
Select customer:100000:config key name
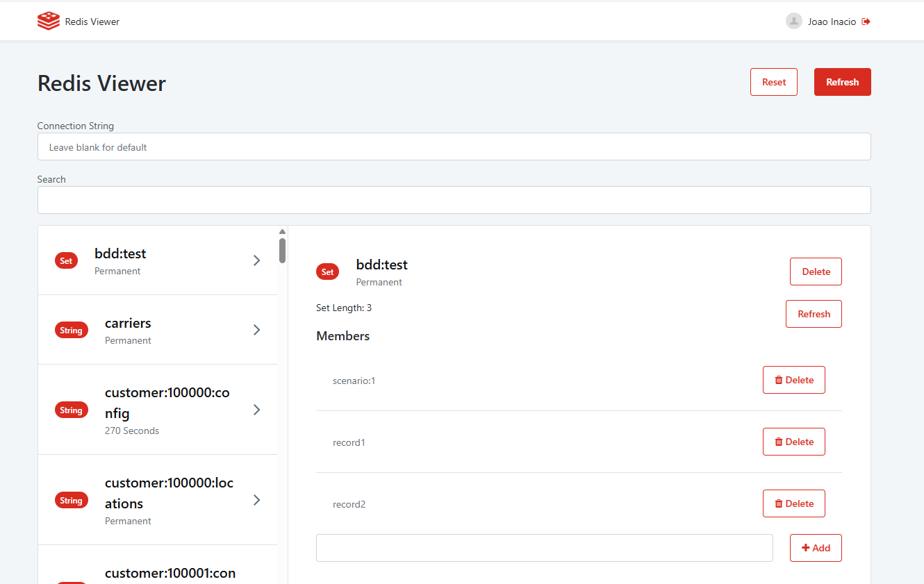click(x=167, y=403)
